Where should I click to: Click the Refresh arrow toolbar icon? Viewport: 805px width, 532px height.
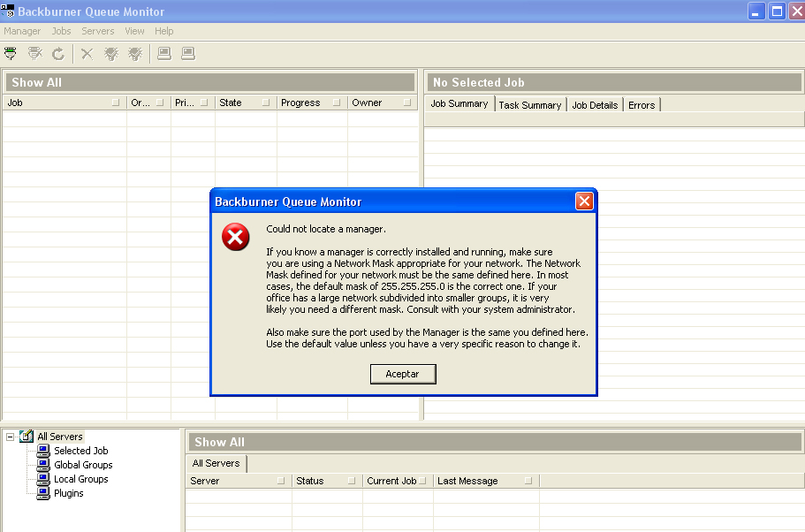click(58, 53)
